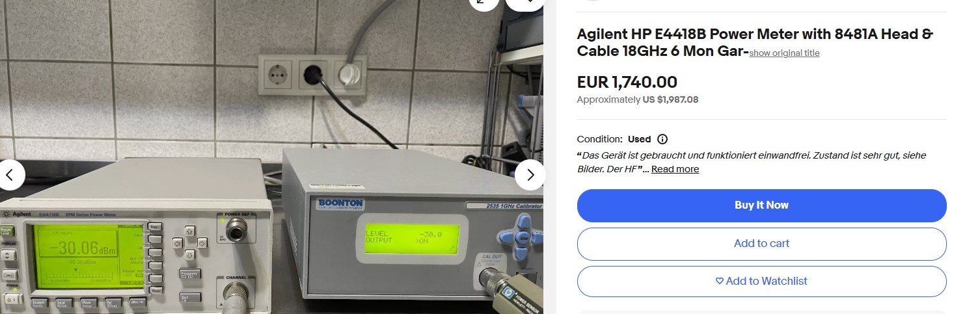Click the expand-image icon above the photo

483,3
